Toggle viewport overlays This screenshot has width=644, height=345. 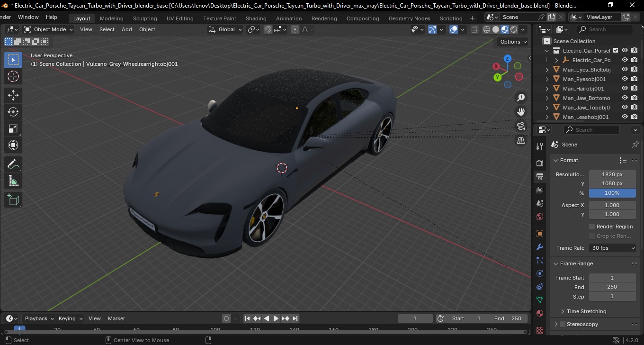pyautogui.click(x=454, y=29)
